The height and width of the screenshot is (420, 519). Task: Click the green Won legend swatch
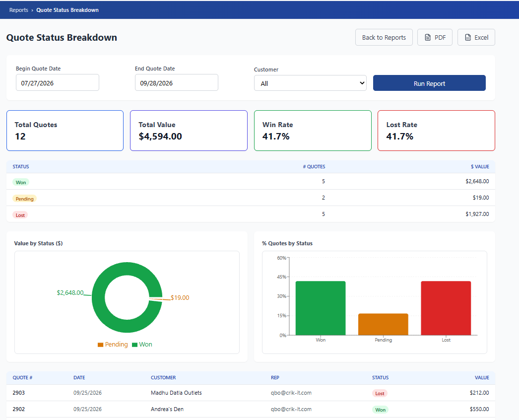point(135,345)
